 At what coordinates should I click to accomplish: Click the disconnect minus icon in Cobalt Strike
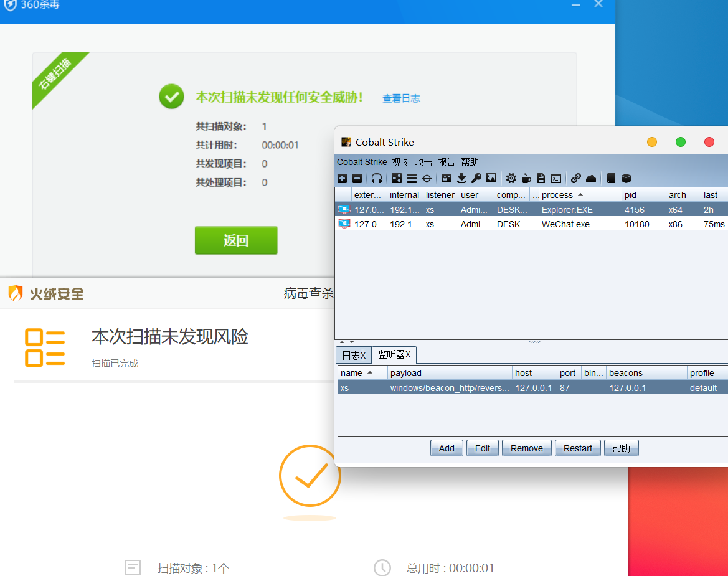click(357, 178)
